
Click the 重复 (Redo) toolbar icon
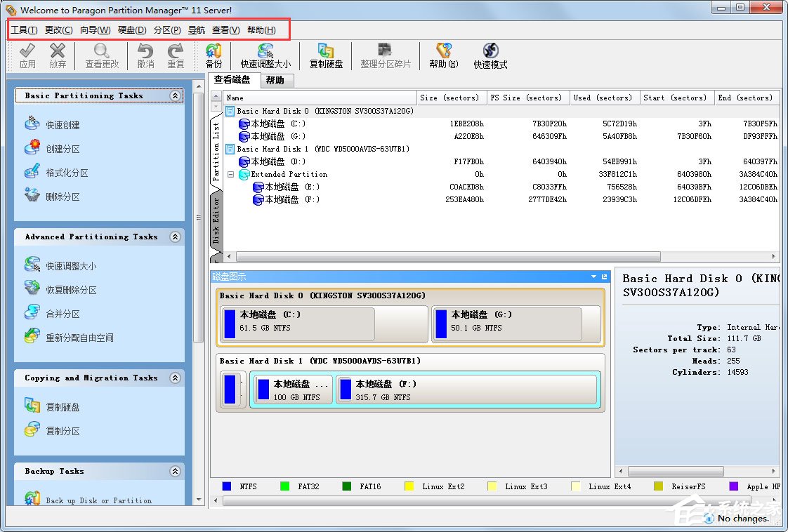pyautogui.click(x=176, y=55)
